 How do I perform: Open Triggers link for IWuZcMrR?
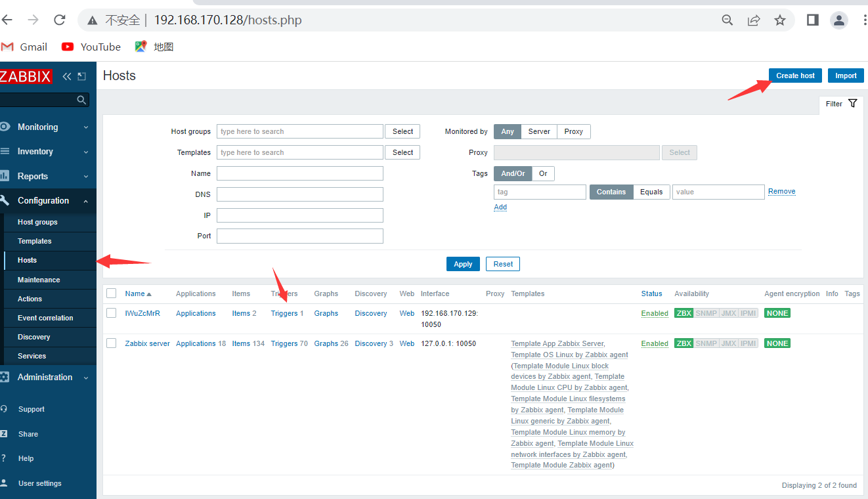(284, 313)
